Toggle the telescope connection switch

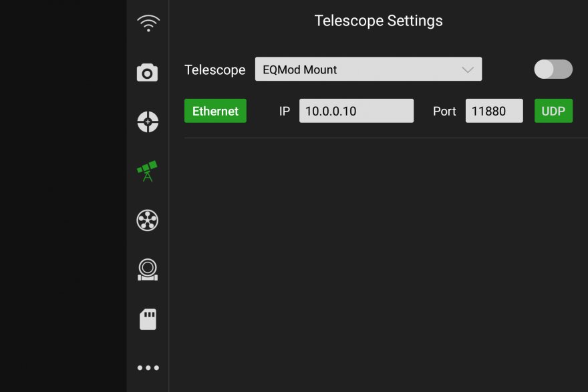click(x=553, y=69)
